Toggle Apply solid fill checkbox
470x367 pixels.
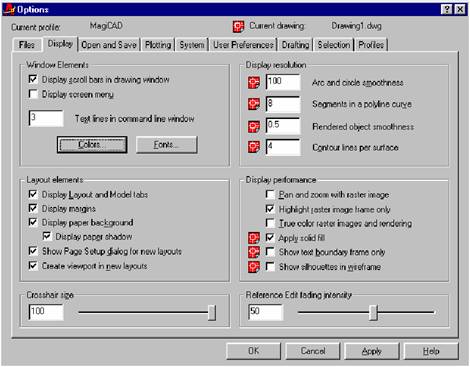coord(270,238)
